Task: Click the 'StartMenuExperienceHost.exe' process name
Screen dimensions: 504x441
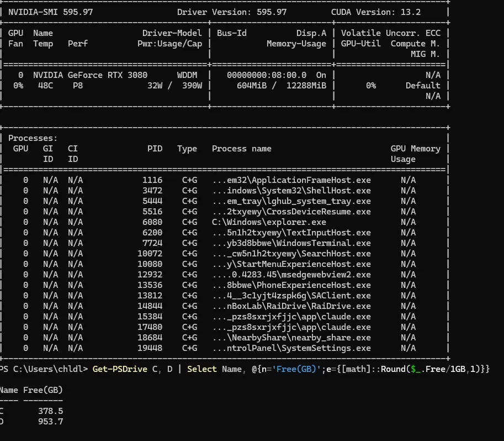Action: [304, 264]
